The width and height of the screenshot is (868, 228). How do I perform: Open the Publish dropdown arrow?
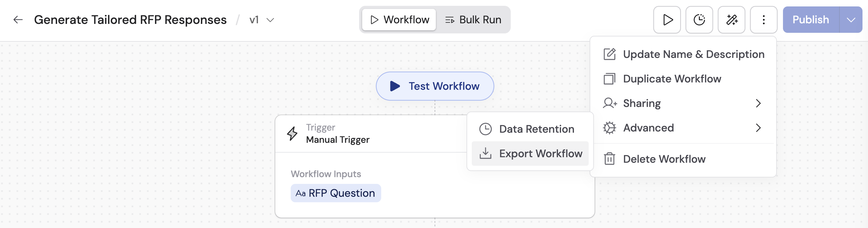point(851,20)
